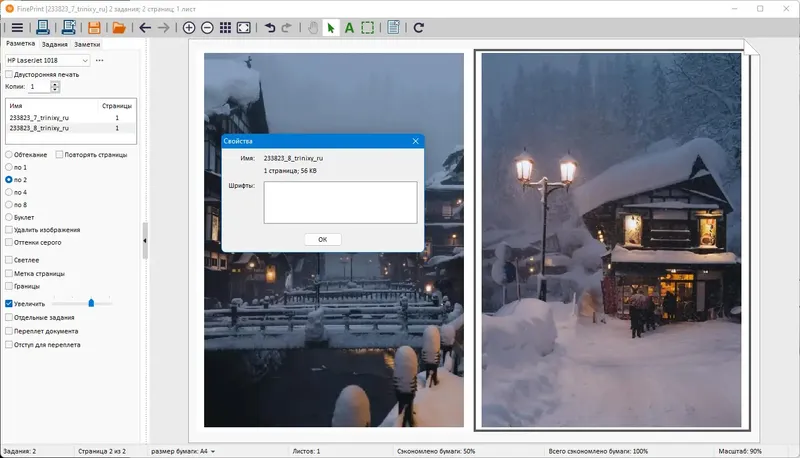Click the Print printer icon
Viewport: 800px width, 458px height.
click(42, 28)
